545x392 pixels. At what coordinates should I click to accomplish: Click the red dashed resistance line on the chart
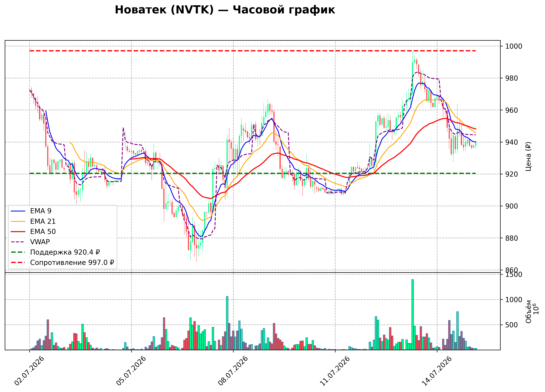coord(253,51)
